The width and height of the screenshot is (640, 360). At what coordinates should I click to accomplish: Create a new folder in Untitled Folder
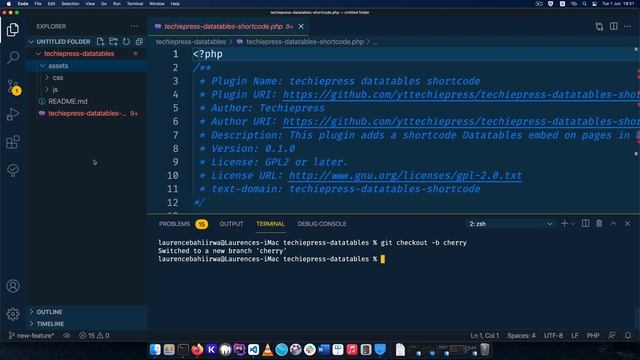click(x=113, y=42)
